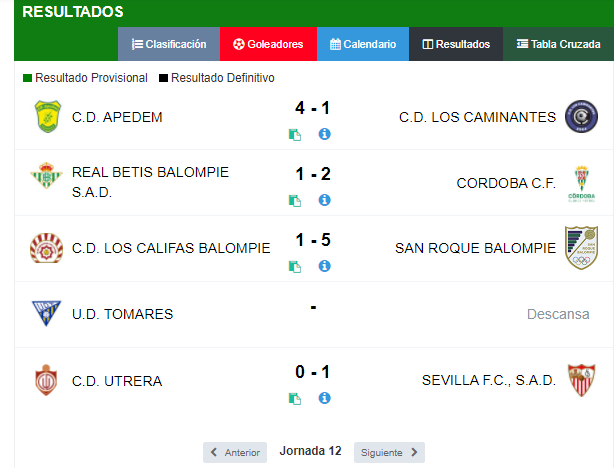This screenshot has width=616, height=468.
Task: Show info icon for Betis vs Cordoba match
Action: pyautogui.click(x=324, y=200)
